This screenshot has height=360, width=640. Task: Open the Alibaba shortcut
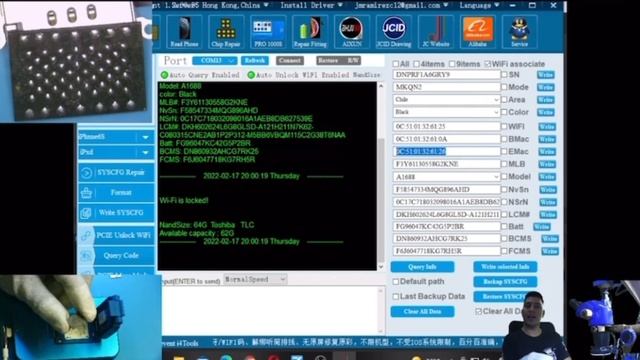point(478,32)
